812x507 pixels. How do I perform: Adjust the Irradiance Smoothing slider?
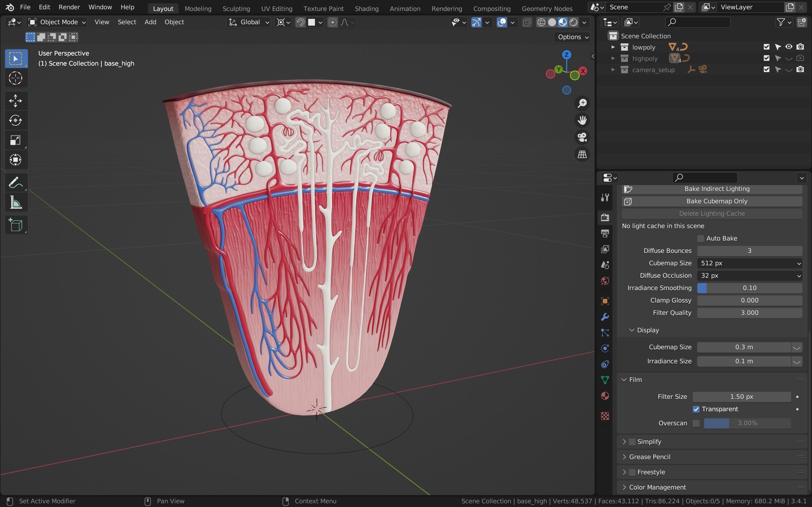tap(749, 288)
